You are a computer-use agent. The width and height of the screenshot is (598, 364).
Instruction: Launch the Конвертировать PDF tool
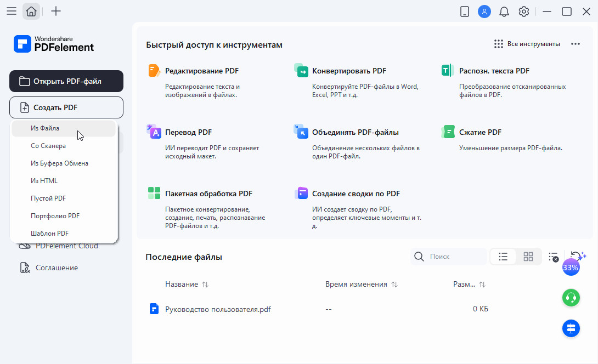[x=349, y=71]
